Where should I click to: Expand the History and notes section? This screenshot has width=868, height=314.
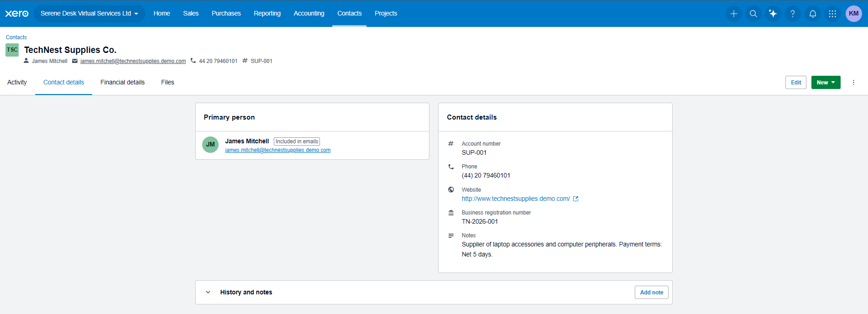(x=208, y=292)
